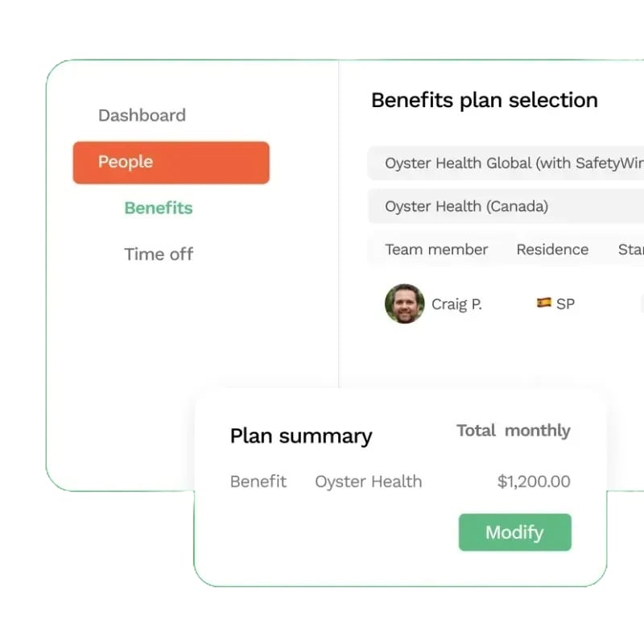Click the Benefit label in plan summary
This screenshot has width=644, height=644.
pyautogui.click(x=258, y=481)
